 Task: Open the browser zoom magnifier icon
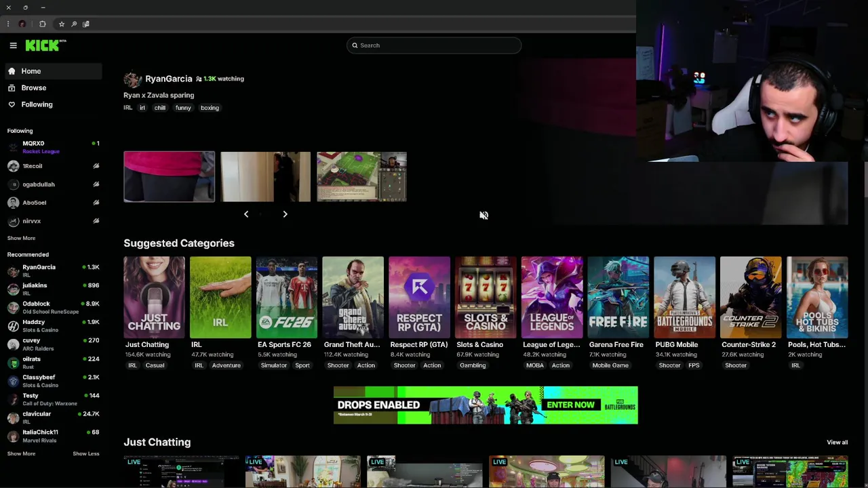point(74,24)
